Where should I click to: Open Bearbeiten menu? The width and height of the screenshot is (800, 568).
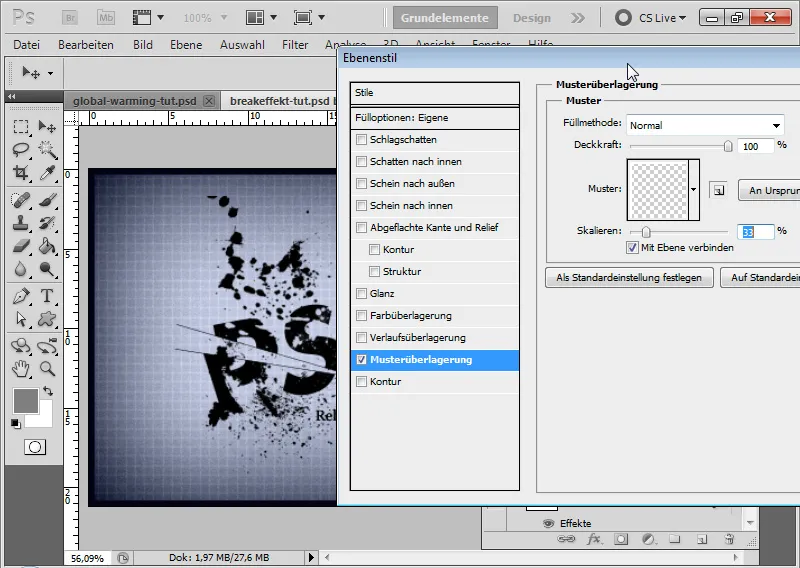[86, 45]
